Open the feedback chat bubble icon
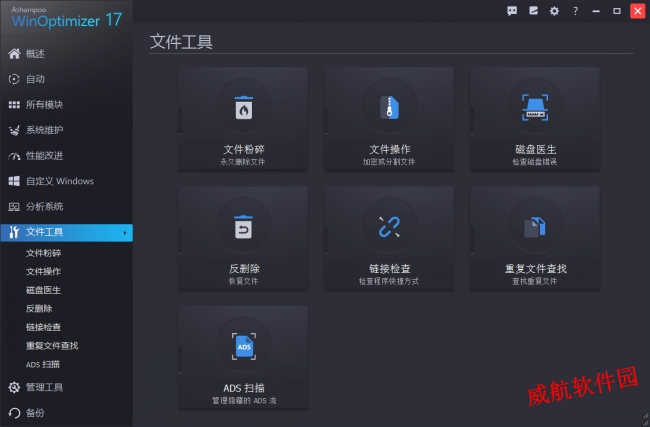 (512, 11)
